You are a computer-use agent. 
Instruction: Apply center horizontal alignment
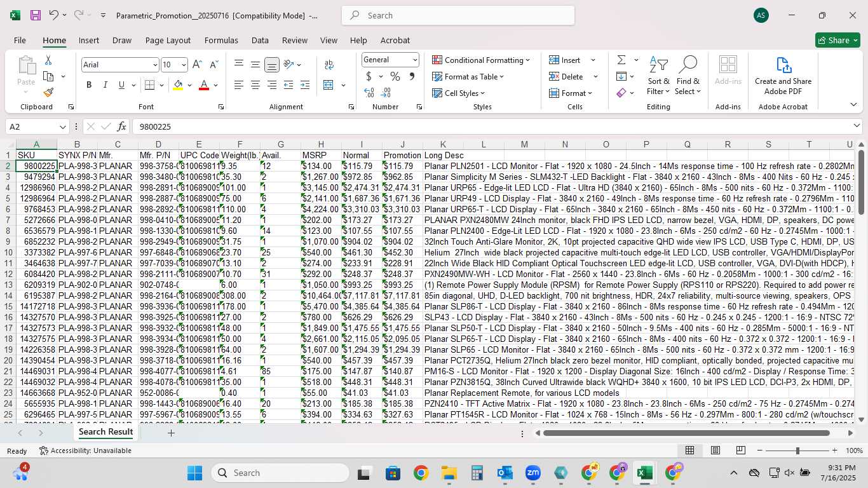click(255, 85)
